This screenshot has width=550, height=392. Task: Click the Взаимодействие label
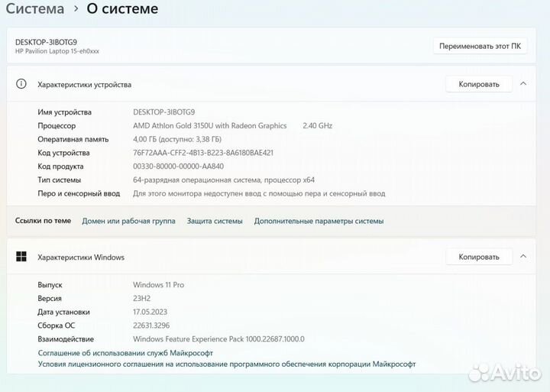click(x=66, y=339)
